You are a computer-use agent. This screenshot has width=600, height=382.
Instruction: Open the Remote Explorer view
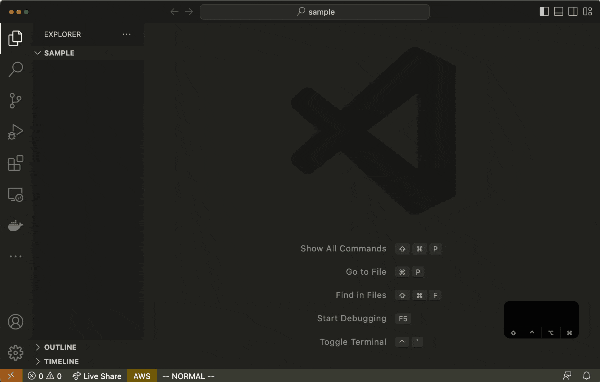tap(15, 195)
